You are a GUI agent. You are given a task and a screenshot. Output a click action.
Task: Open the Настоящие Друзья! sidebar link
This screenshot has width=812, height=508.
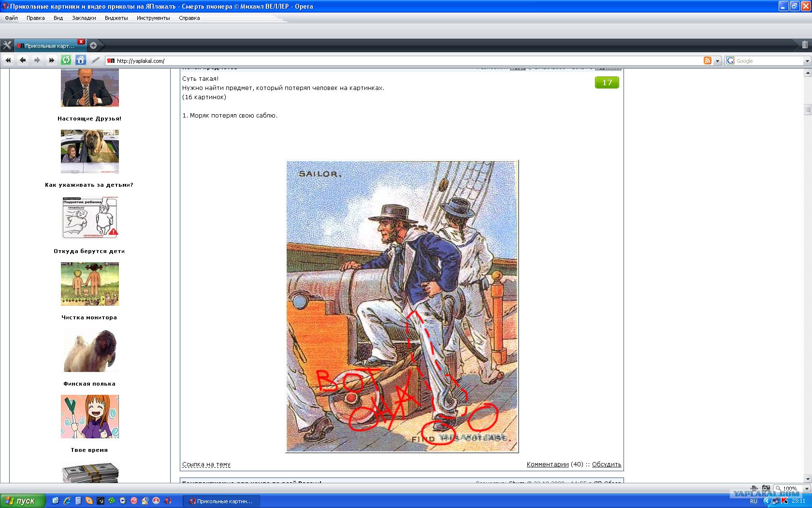coord(89,119)
